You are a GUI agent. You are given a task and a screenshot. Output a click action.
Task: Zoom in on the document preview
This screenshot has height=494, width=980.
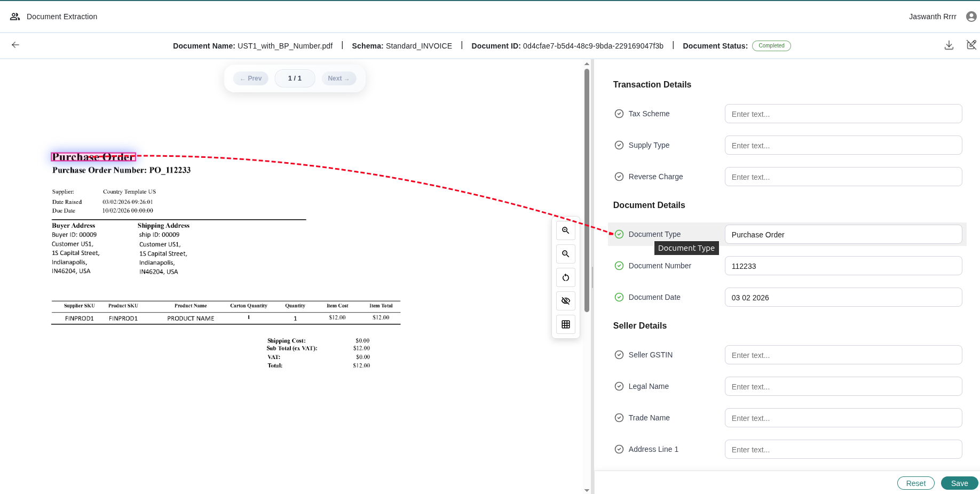pyautogui.click(x=565, y=230)
